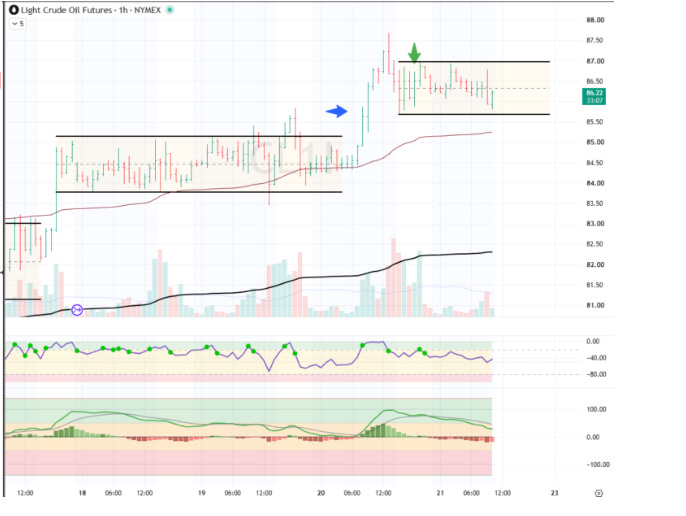Click the purple contract rollover circle marker
686x516 pixels.
[77, 310]
